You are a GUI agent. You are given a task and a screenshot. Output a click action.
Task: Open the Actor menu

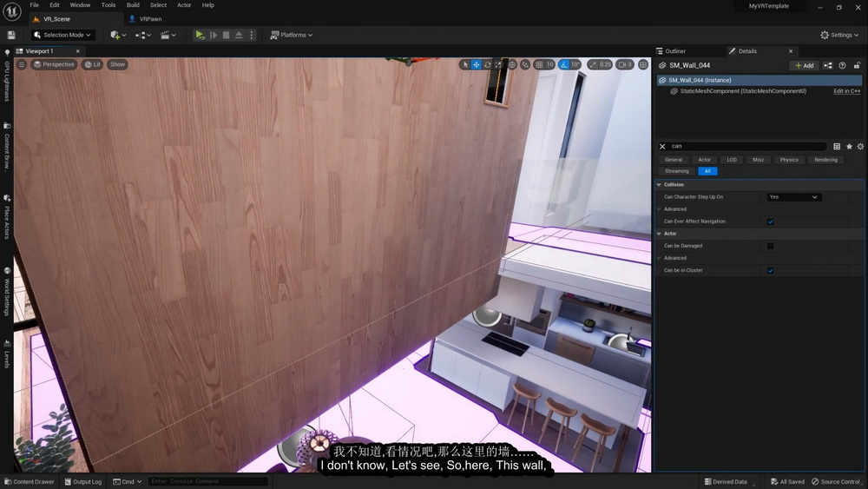click(x=184, y=5)
